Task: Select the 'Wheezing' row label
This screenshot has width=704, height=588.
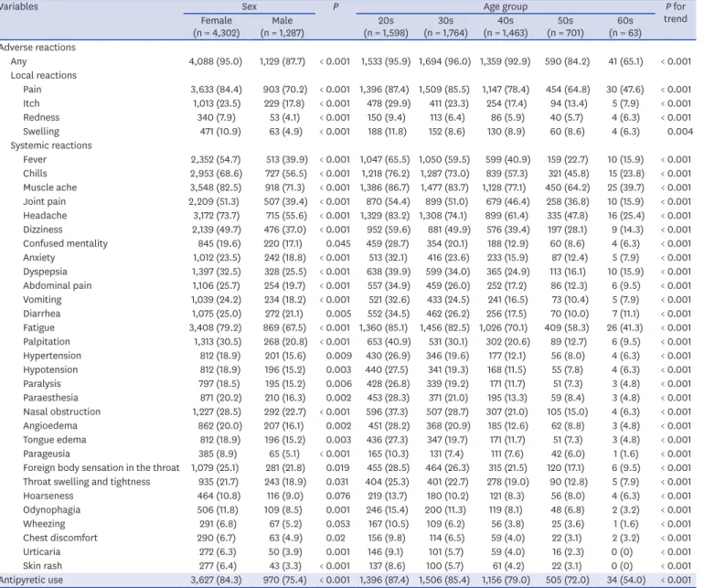Action: coord(44,523)
